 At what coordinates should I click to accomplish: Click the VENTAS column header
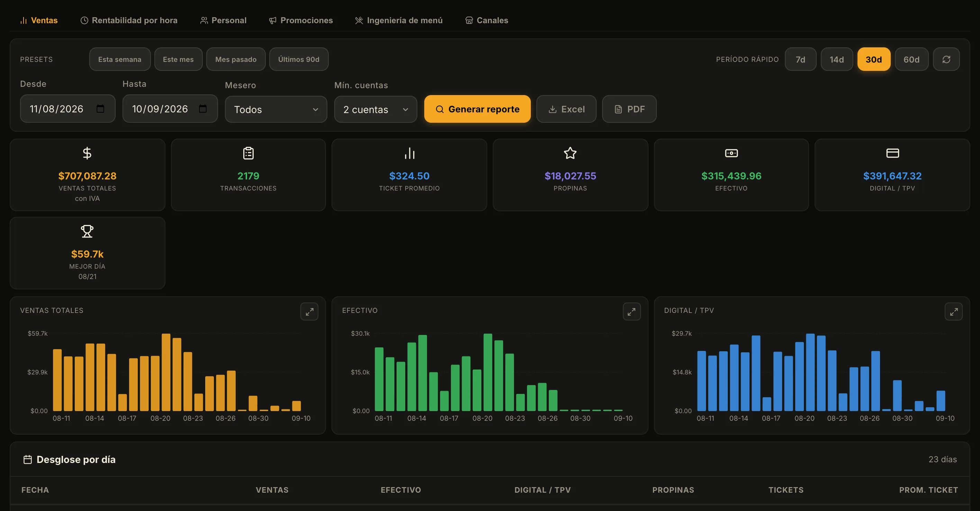272,490
